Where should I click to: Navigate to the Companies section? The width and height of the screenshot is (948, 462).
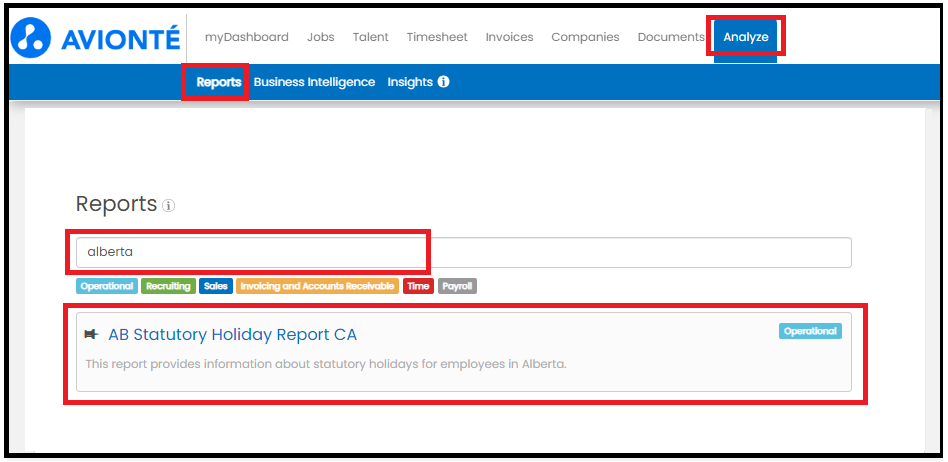585,37
